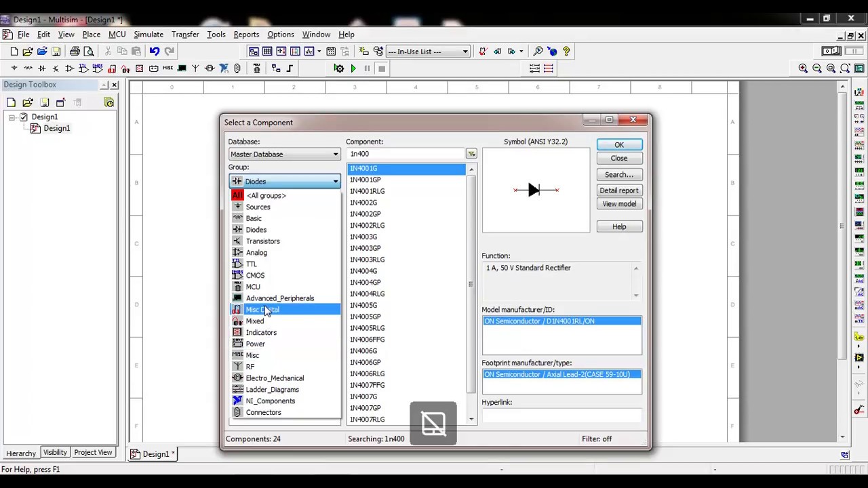Click the component filter button beside search field

point(471,154)
